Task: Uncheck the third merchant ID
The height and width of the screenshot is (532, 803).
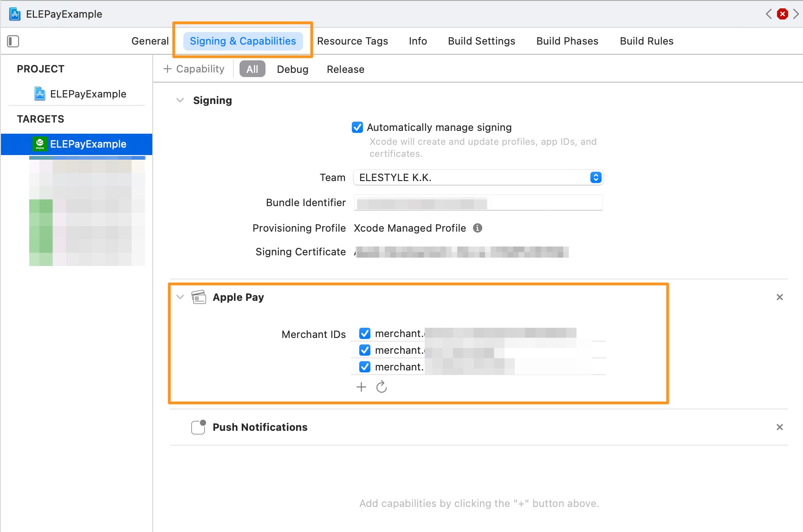Action: click(365, 367)
